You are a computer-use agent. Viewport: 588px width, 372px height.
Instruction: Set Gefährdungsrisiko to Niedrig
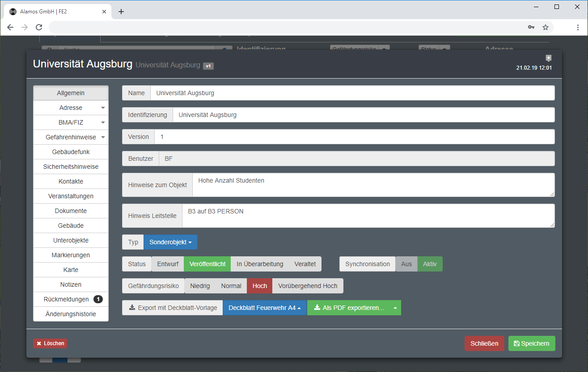tap(200, 286)
